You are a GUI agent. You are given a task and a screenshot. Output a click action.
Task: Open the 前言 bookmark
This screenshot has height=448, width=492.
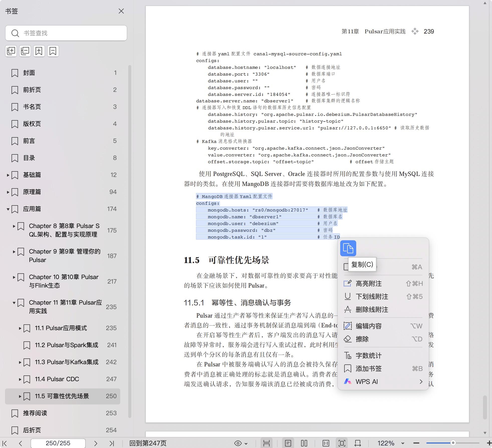click(x=63, y=141)
